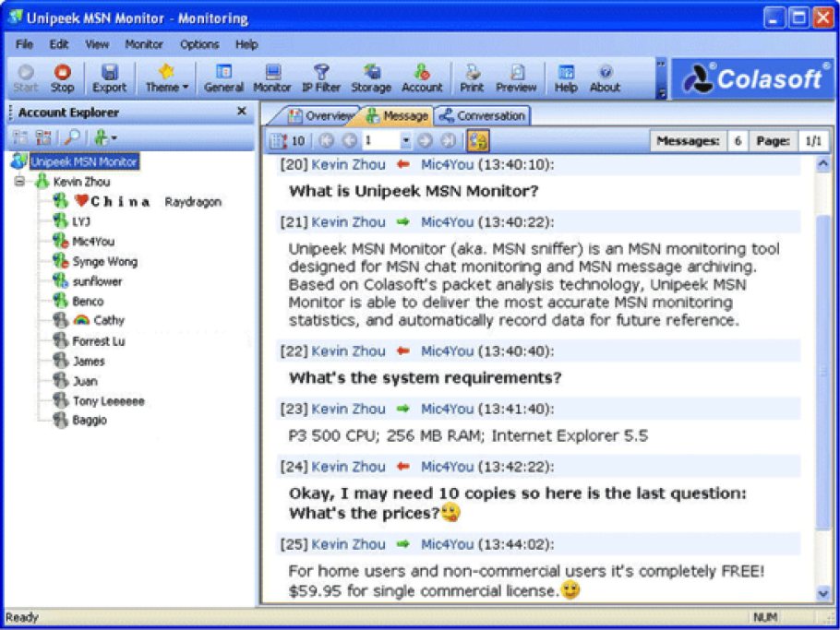Screen dimensions: 840x630
Task: Open the File menu
Action: pyautogui.click(x=25, y=44)
